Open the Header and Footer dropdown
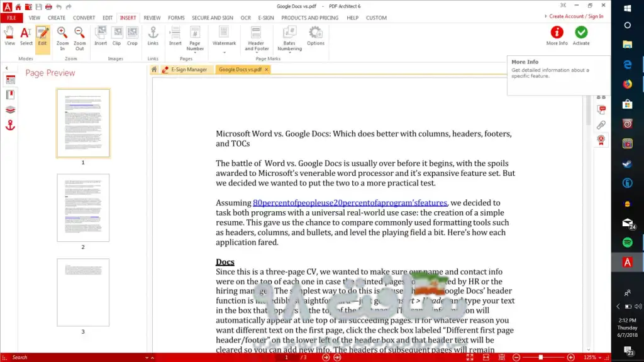The image size is (644, 362). (x=257, y=39)
